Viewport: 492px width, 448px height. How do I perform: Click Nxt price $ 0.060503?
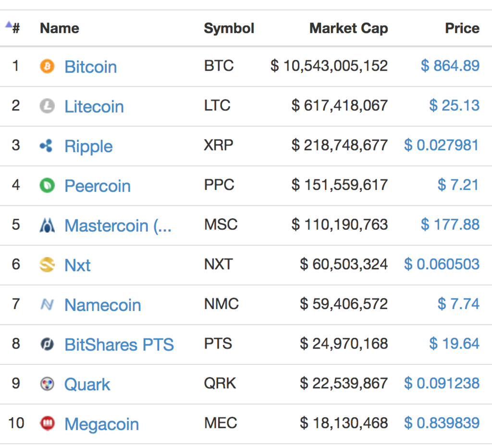pos(442,264)
